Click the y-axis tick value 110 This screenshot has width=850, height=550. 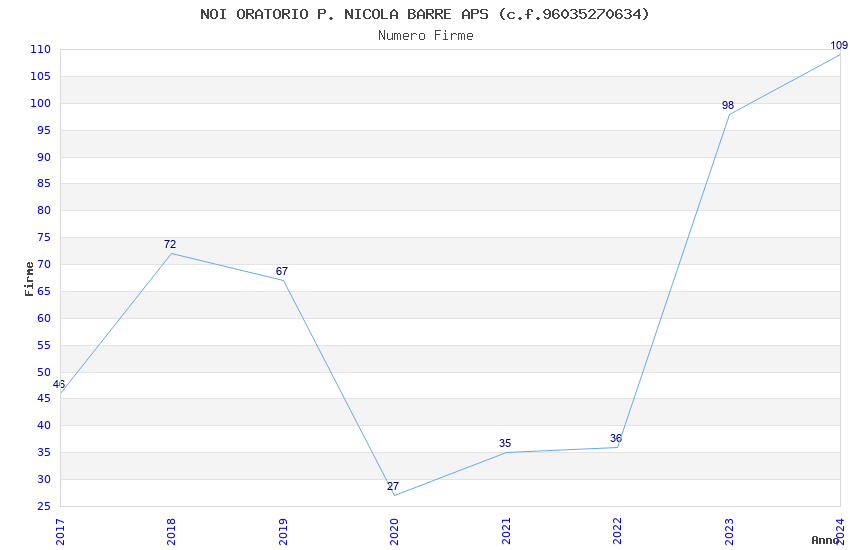pos(40,49)
